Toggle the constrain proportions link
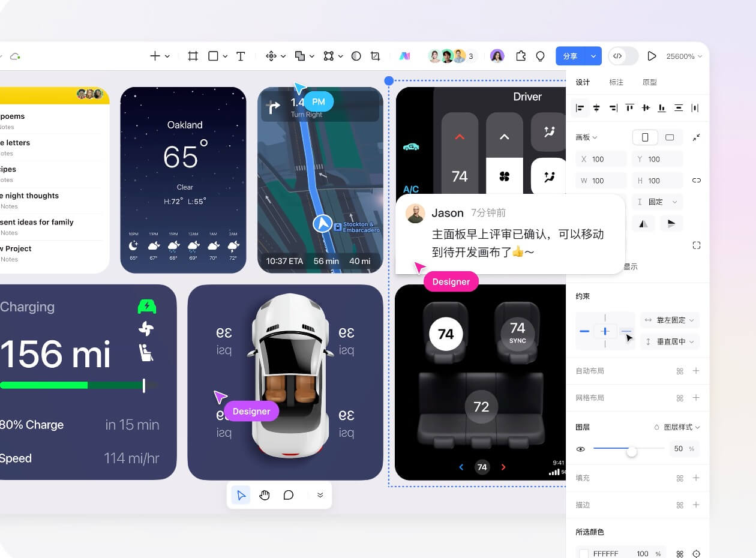756x558 pixels. [696, 180]
